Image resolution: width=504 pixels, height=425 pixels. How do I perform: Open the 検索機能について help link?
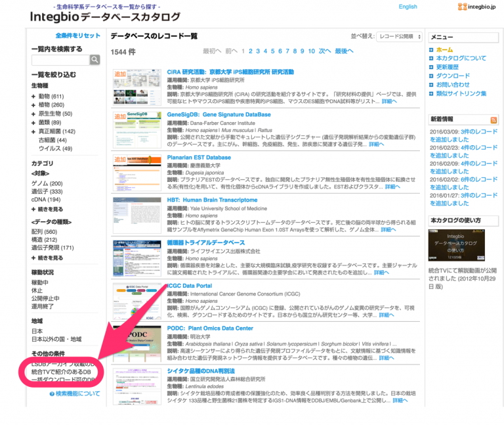78,393
